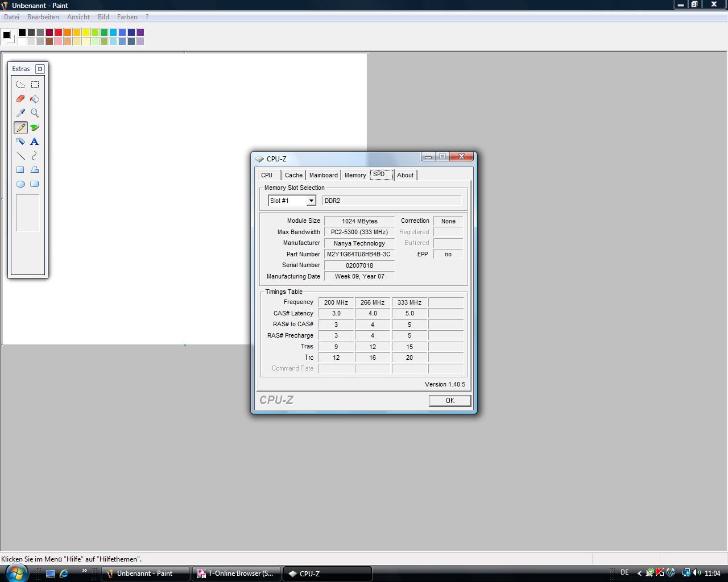The image size is (728, 582).
Task: Click the Week 09, Year 07 date field
Action: [359, 276]
